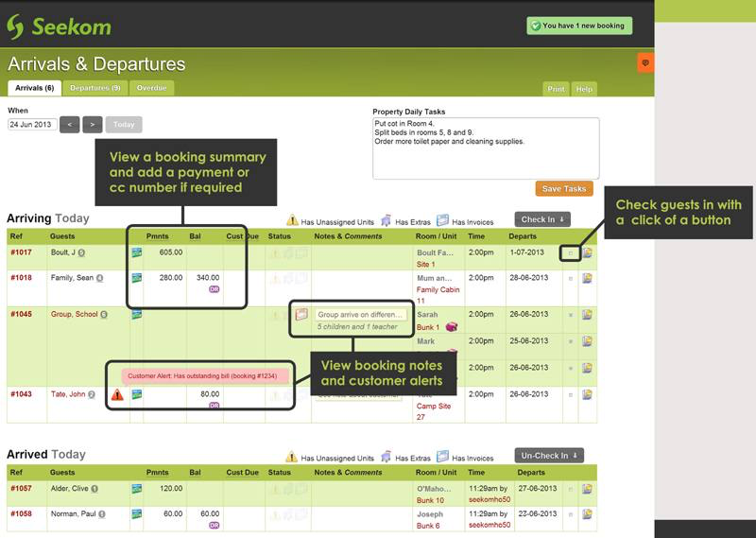
Task: Open the 'You have 1 new booking' notification
Action: (579, 26)
